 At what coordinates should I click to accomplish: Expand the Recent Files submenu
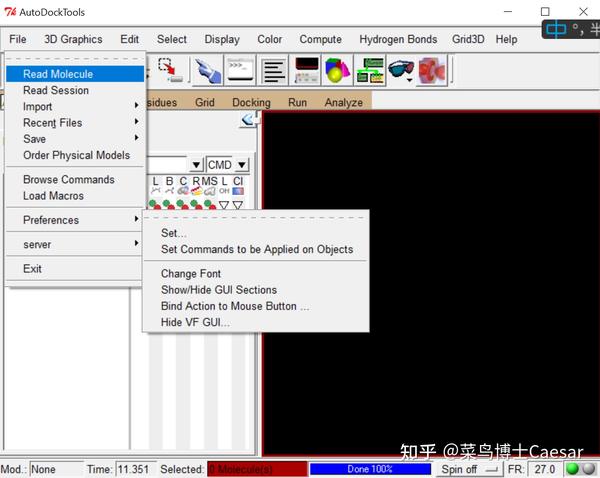(75, 123)
